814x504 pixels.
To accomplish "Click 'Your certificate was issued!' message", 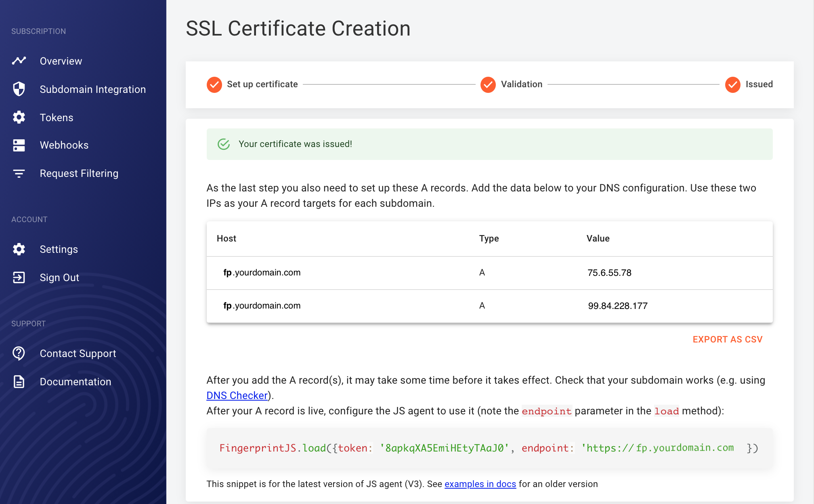I will (x=295, y=144).
